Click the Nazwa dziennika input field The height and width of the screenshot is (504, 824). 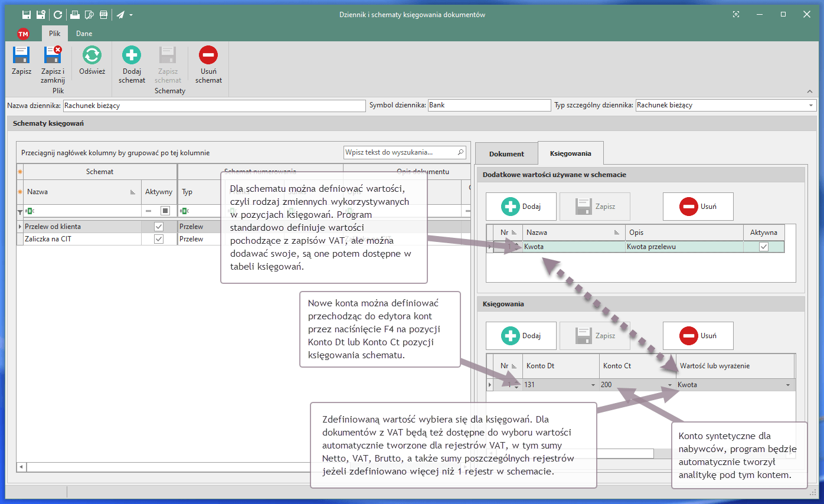pyautogui.click(x=214, y=106)
